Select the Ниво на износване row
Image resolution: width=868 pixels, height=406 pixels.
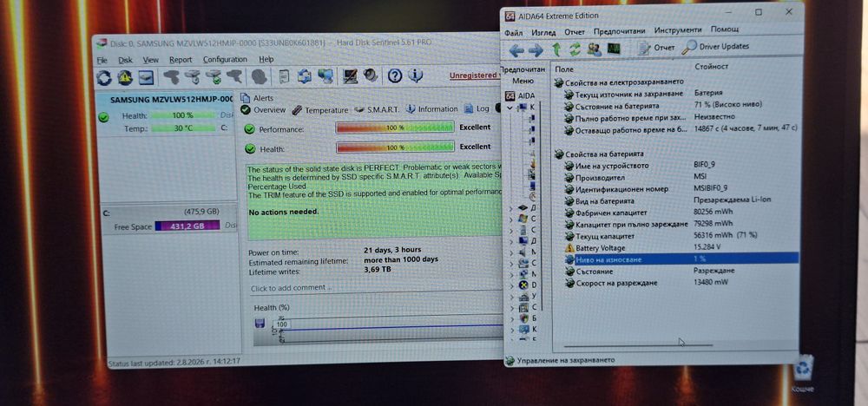tap(681, 259)
